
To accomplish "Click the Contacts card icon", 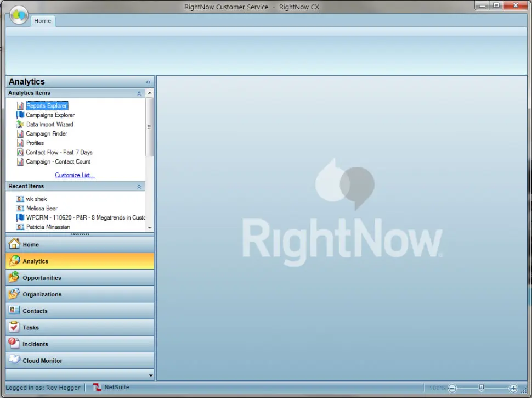I will click(x=14, y=311).
